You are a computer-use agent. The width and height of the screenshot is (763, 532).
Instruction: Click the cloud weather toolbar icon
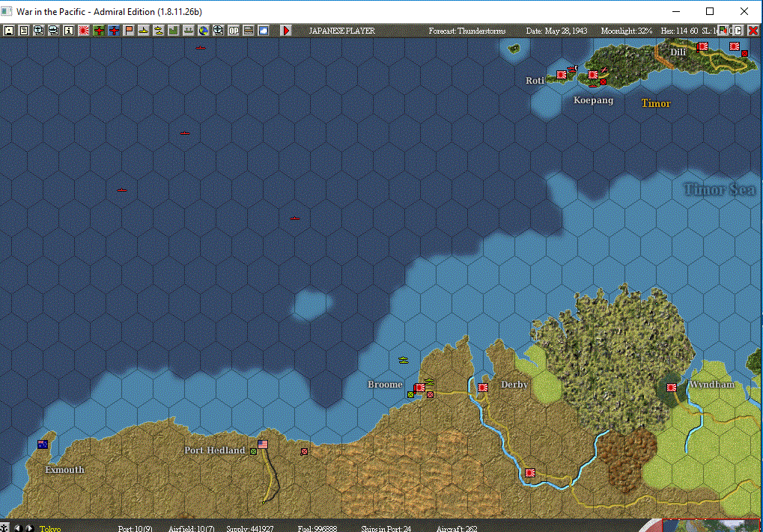pyautogui.click(x=264, y=31)
